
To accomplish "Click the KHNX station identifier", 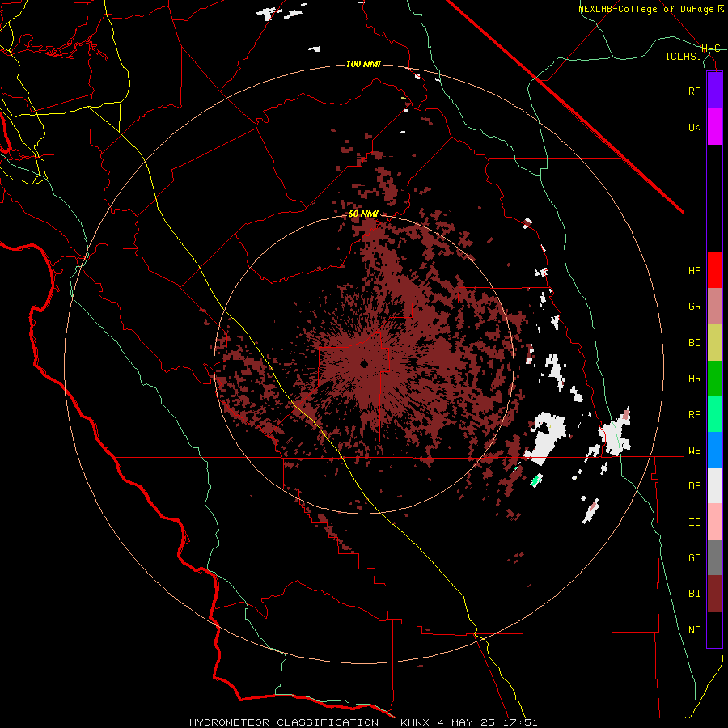I will click(417, 722).
